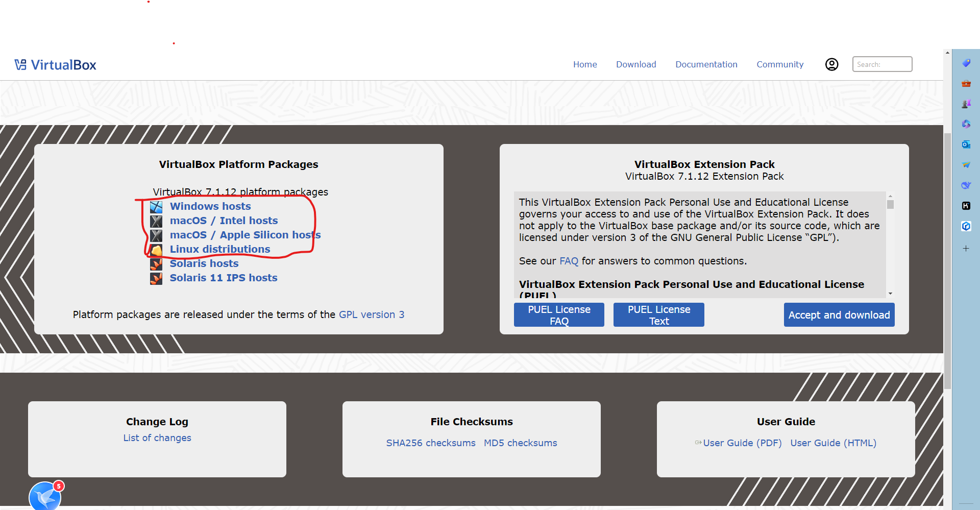This screenshot has height=510, width=980.
Task: Click license box scroll-up arrow
Action: [890, 196]
